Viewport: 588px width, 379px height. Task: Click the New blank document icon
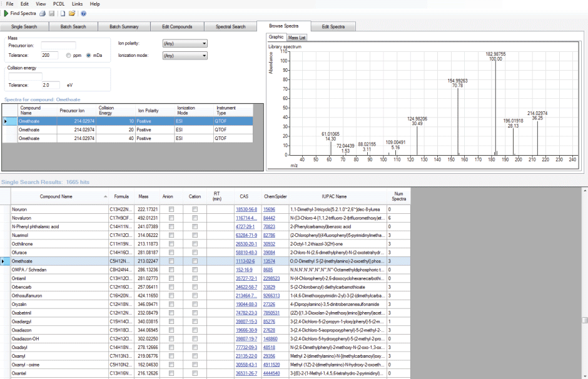click(x=63, y=13)
